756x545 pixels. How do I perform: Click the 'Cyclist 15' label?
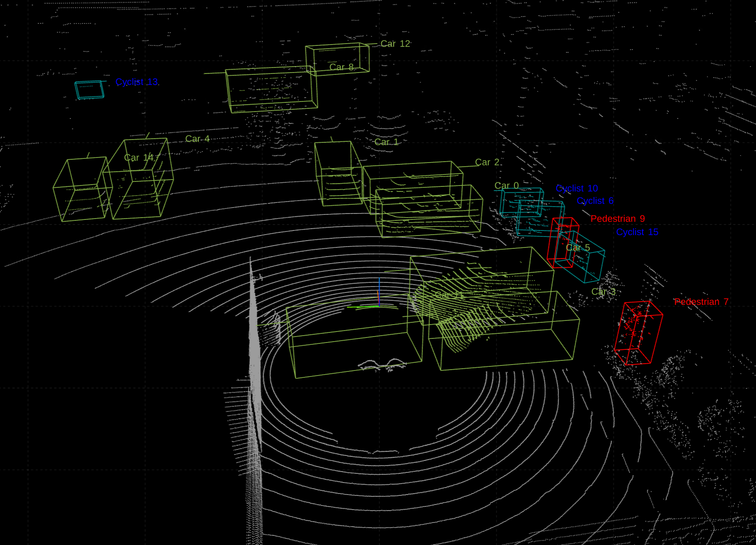[x=637, y=232]
